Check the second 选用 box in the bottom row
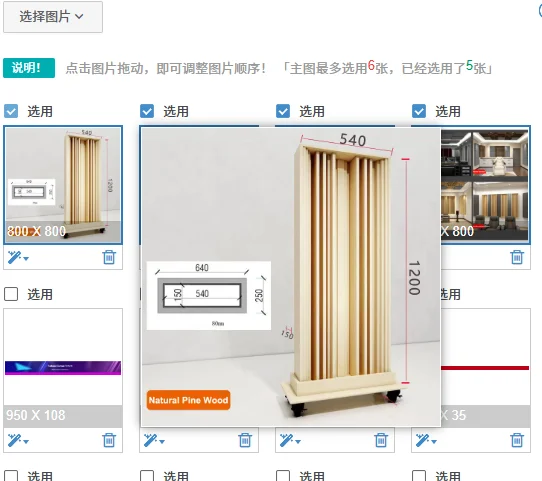 (x=147, y=475)
